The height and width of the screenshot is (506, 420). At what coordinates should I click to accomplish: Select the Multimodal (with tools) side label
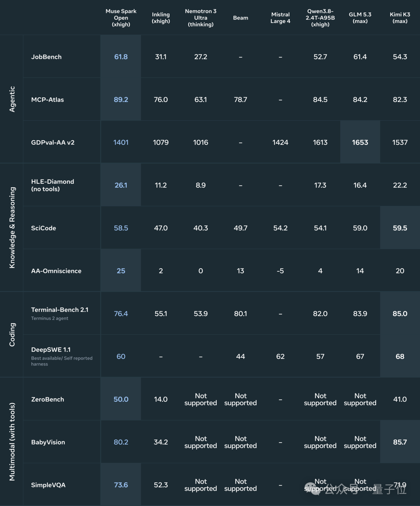coord(12,442)
